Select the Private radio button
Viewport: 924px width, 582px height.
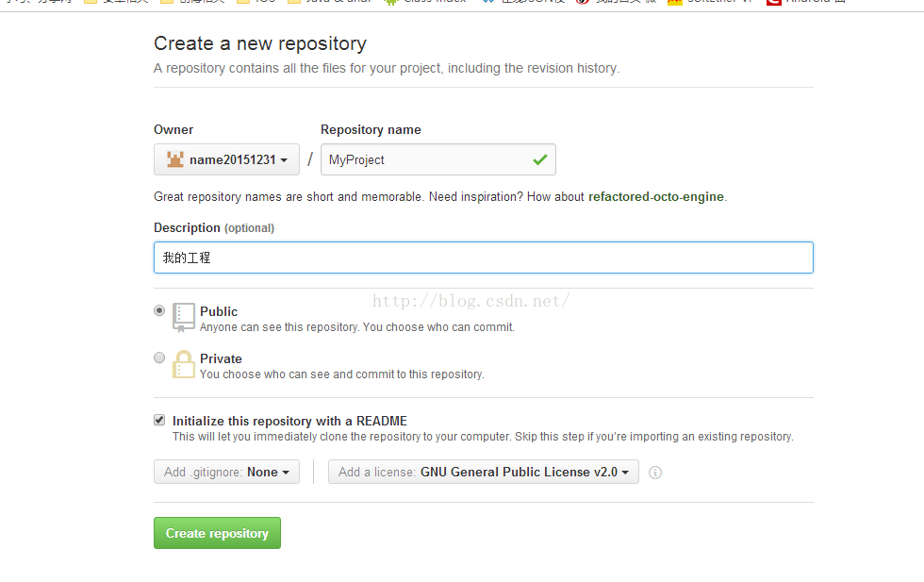(x=159, y=358)
